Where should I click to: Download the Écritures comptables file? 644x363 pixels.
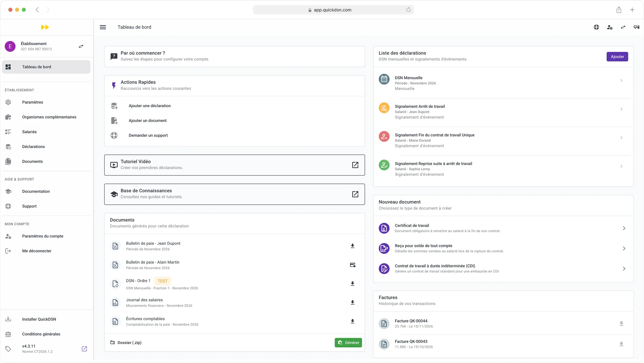pos(352,321)
